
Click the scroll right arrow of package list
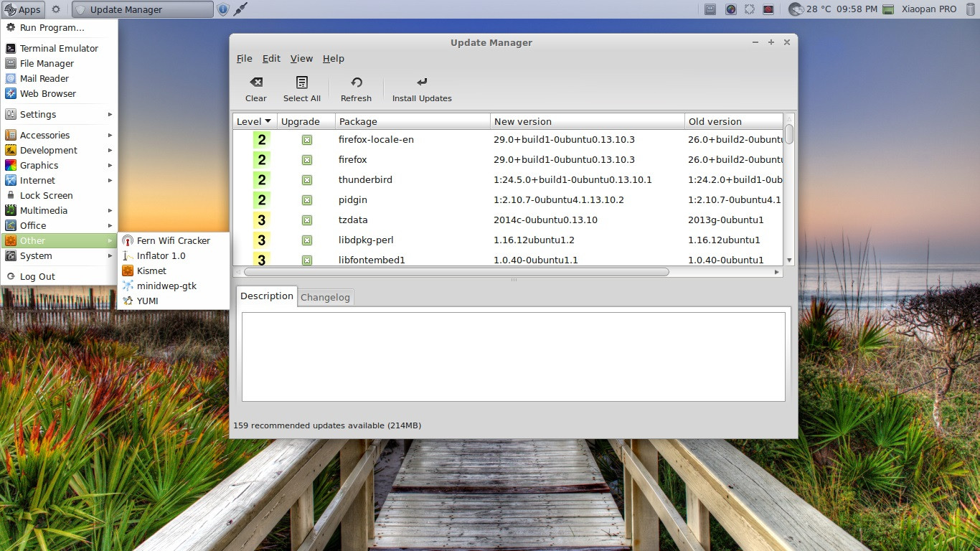777,272
